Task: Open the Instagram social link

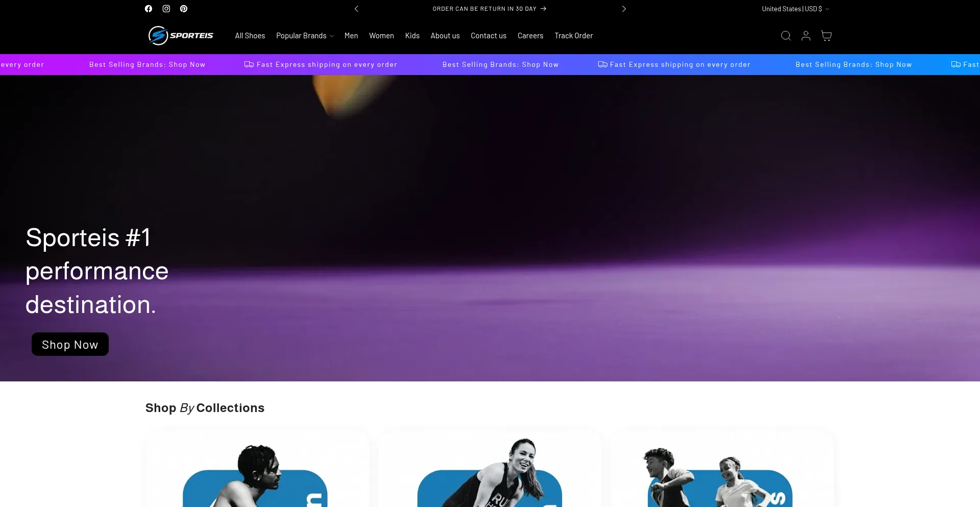Action: 166,9
